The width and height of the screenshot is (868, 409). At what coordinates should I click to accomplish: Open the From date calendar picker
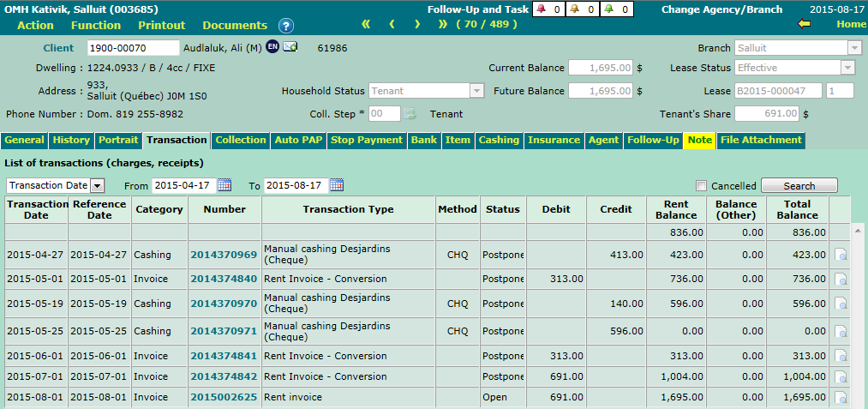(224, 185)
